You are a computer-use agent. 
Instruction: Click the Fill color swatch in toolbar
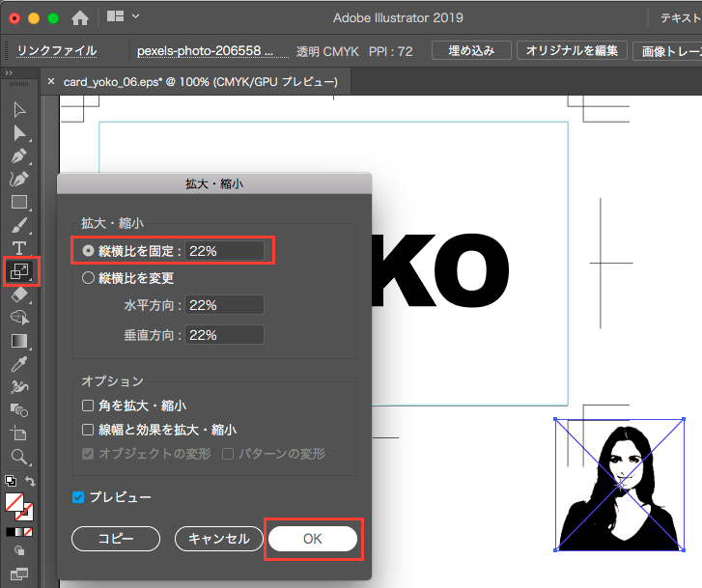pos(14,503)
